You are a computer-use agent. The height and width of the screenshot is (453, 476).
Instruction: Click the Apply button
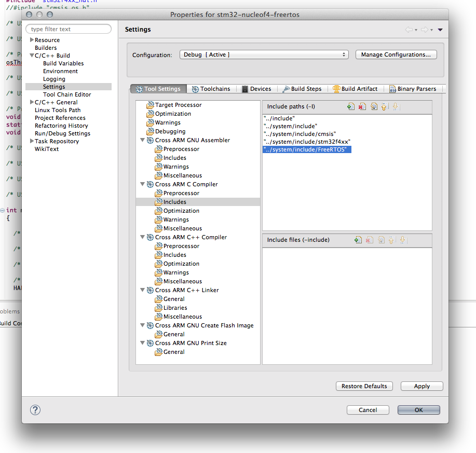click(422, 386)
